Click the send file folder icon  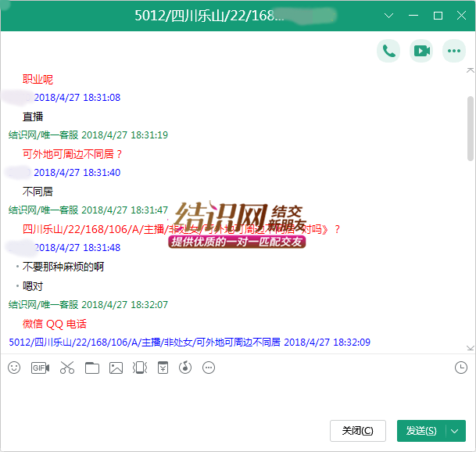click(92, 368)
